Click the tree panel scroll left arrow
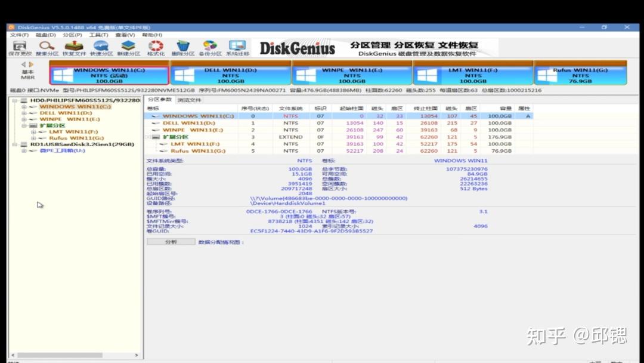Image resolution: width=644 pixels, height=363 pixels. click(x=13, y=355)
